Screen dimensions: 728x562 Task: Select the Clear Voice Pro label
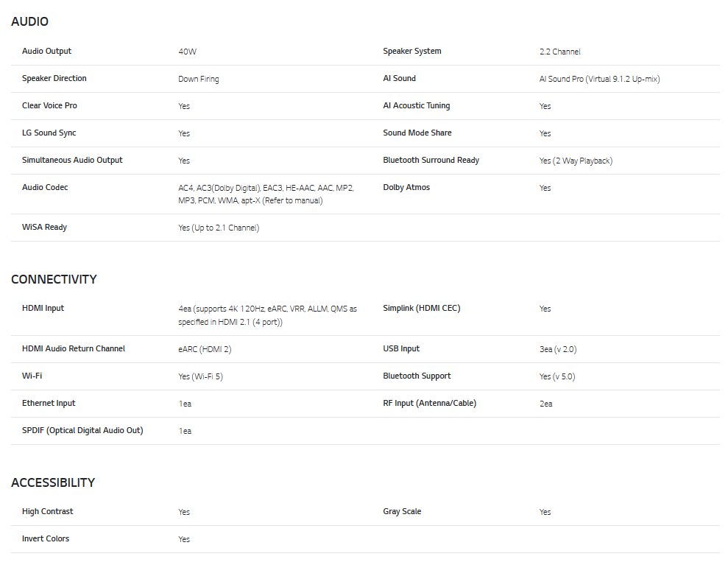(49, 106)
